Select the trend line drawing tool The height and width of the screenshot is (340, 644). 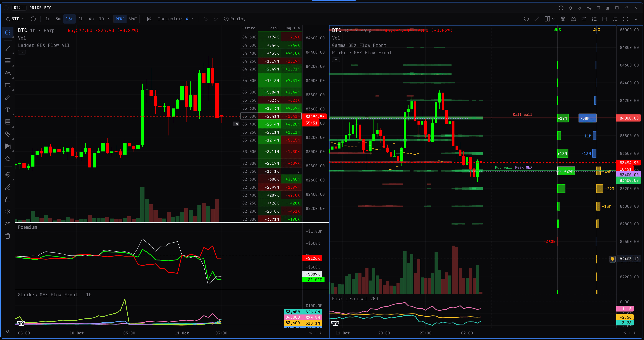pyautogui.click(x=8, y=48)
